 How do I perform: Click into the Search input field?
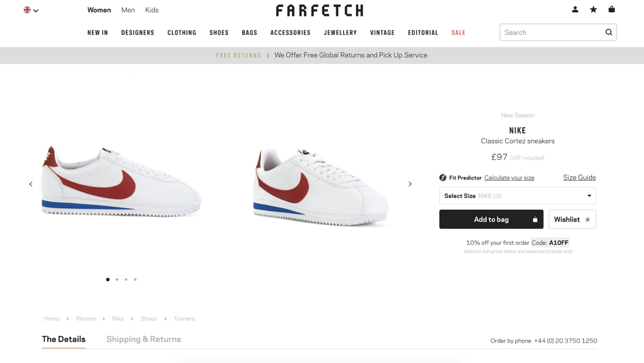pyautogui.click(x=552, y=32)
